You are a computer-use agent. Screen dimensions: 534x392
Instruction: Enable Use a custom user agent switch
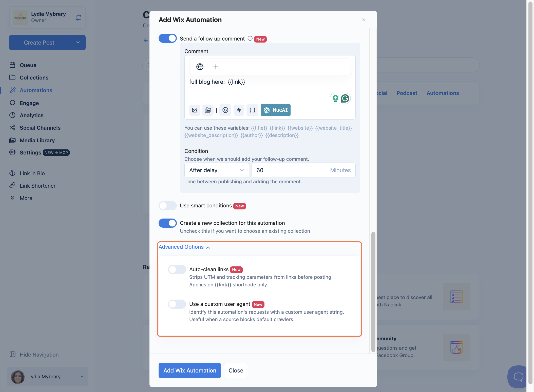[x=177, y=304]
